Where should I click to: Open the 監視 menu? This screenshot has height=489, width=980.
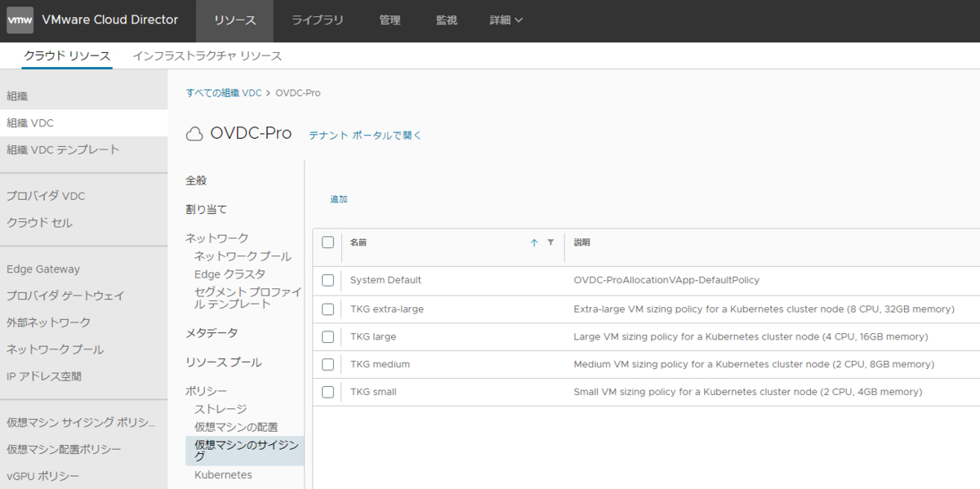447,20
